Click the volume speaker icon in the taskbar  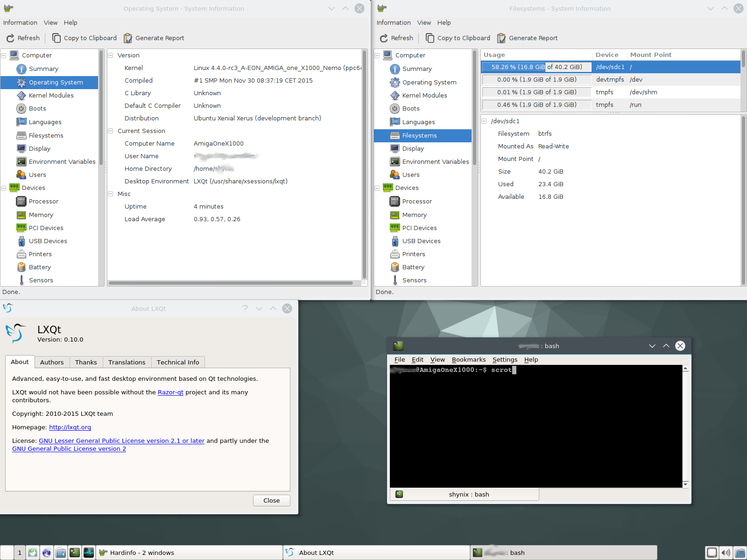[726, 553]
